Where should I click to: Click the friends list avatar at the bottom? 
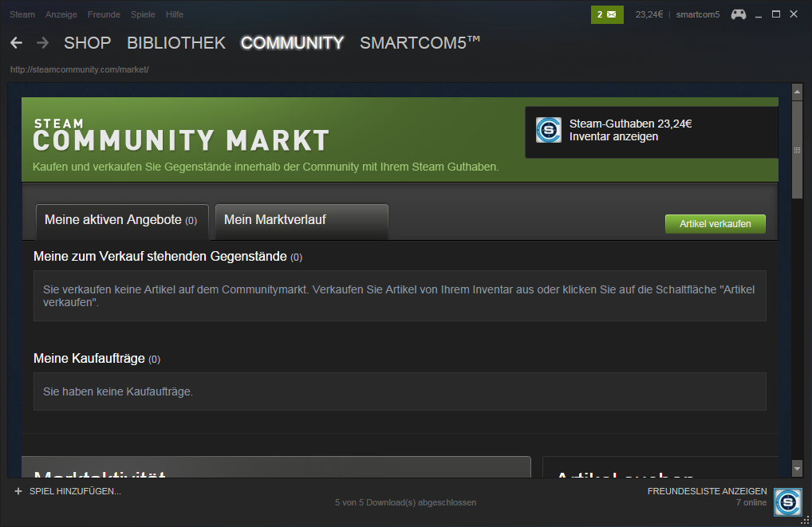click(787, 501)
